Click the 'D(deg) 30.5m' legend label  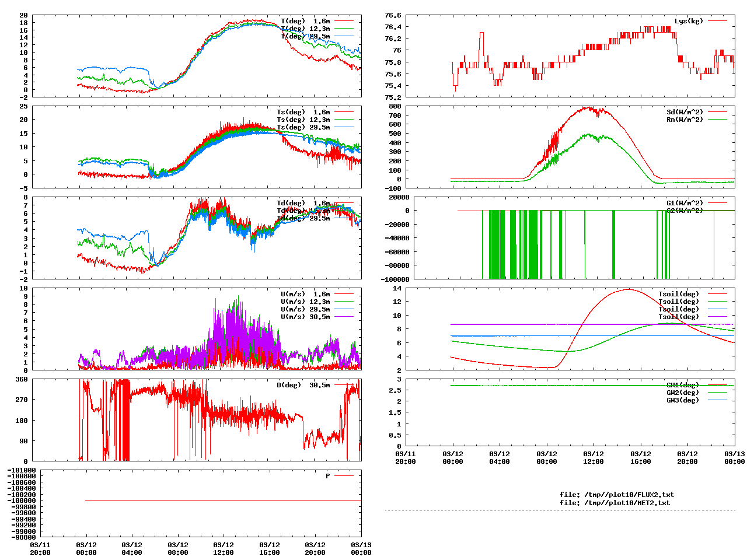[303, 385]
